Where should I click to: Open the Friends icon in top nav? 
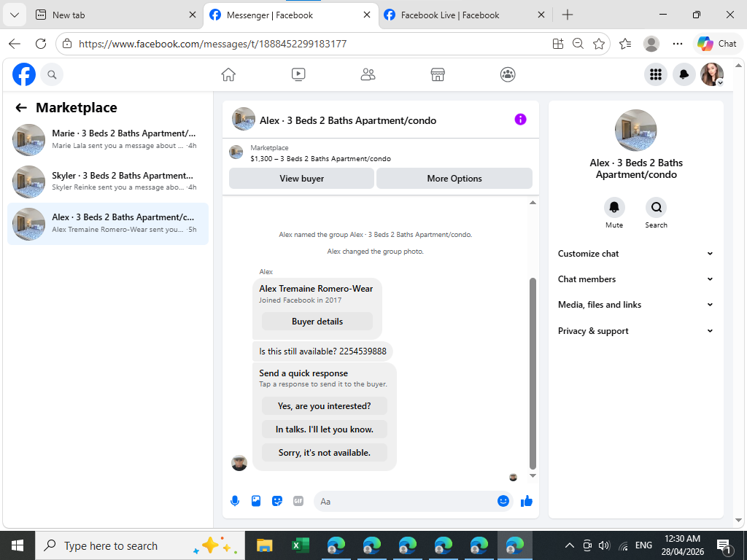coord(368,74)
